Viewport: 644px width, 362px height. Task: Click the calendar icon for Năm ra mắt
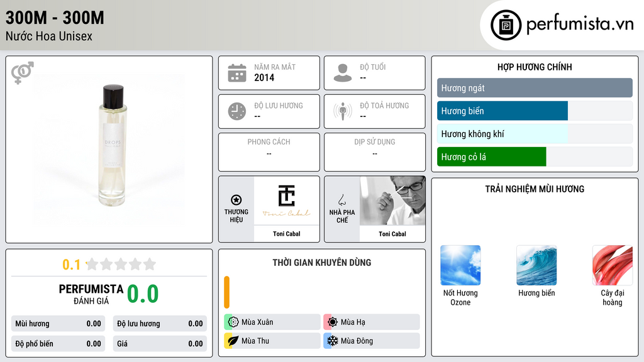237,73
